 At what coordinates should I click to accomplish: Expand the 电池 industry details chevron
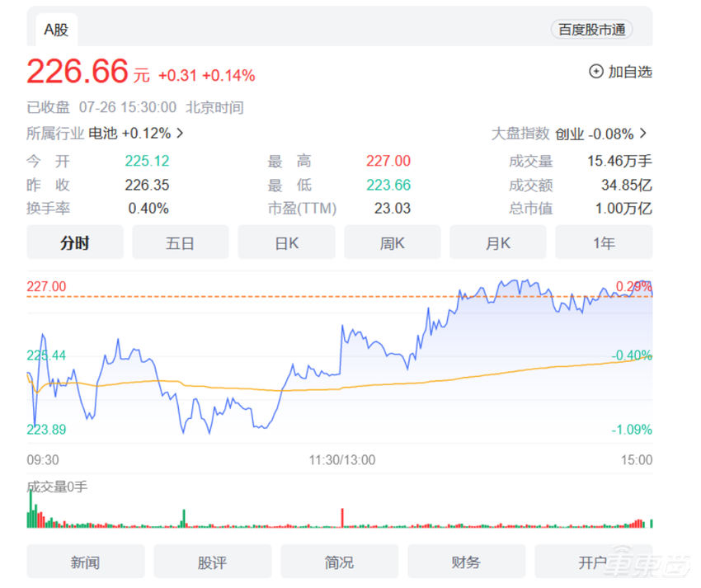click(x=180, y=132)
